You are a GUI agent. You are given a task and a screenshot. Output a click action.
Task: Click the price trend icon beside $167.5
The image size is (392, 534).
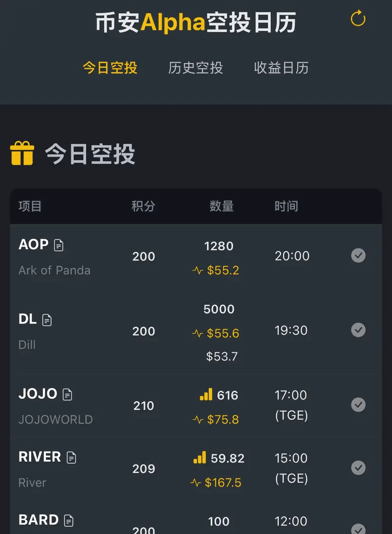click(x=196, y=483)
